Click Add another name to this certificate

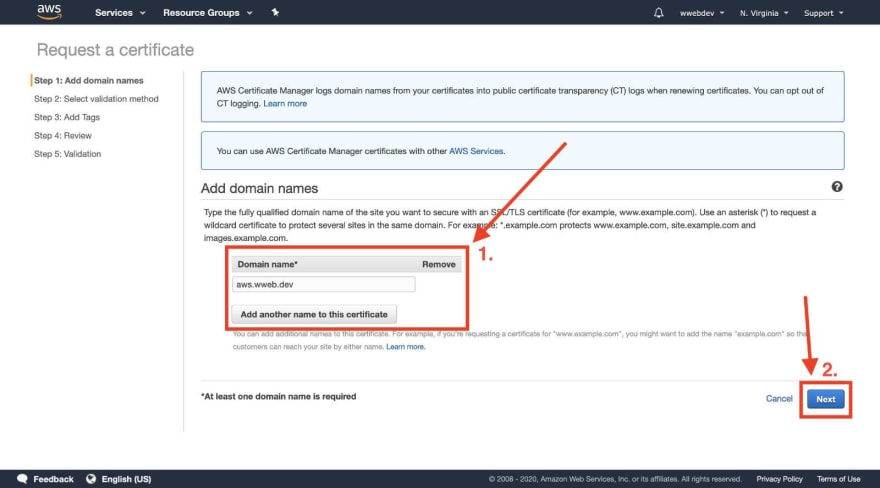tap(314, 314)
